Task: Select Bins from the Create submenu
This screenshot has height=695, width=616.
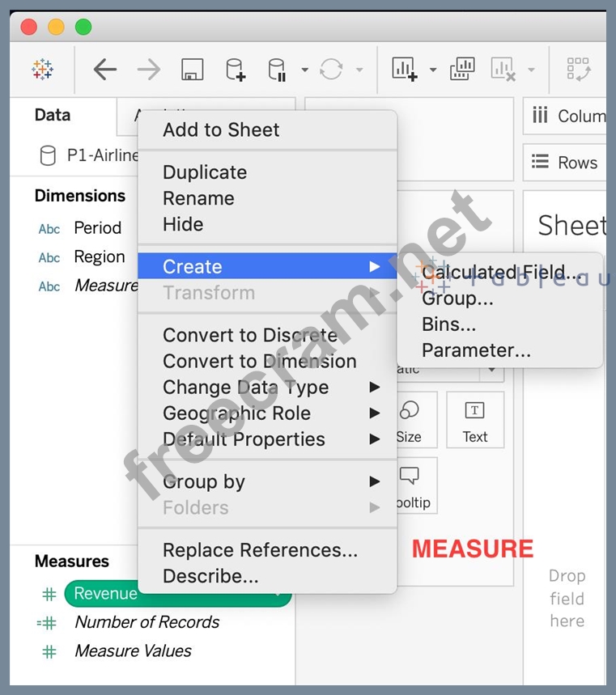Action: point(448,324)
